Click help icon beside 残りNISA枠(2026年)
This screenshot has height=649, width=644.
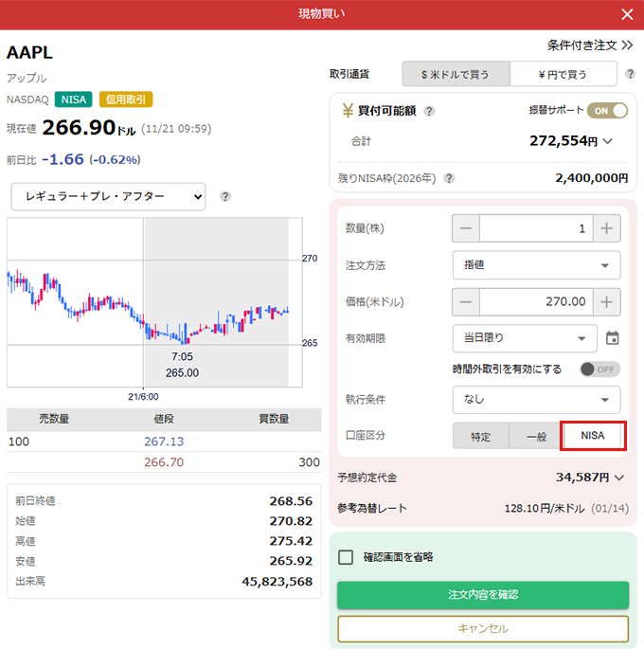449,178
